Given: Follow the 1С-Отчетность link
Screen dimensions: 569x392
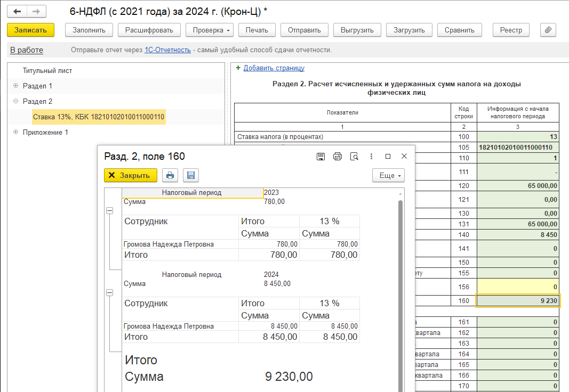Looking at the screenshot, I should 167,50.
